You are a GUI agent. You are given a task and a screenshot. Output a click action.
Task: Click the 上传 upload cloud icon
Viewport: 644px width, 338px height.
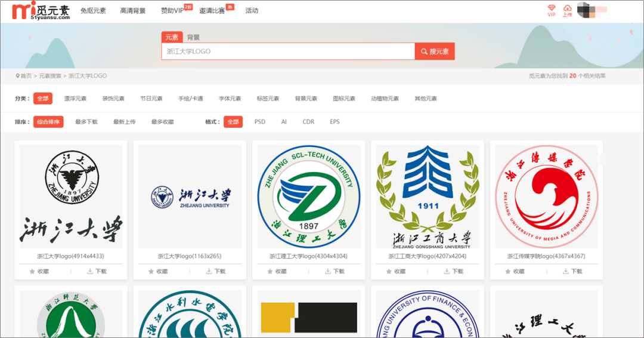pos(567,8)
